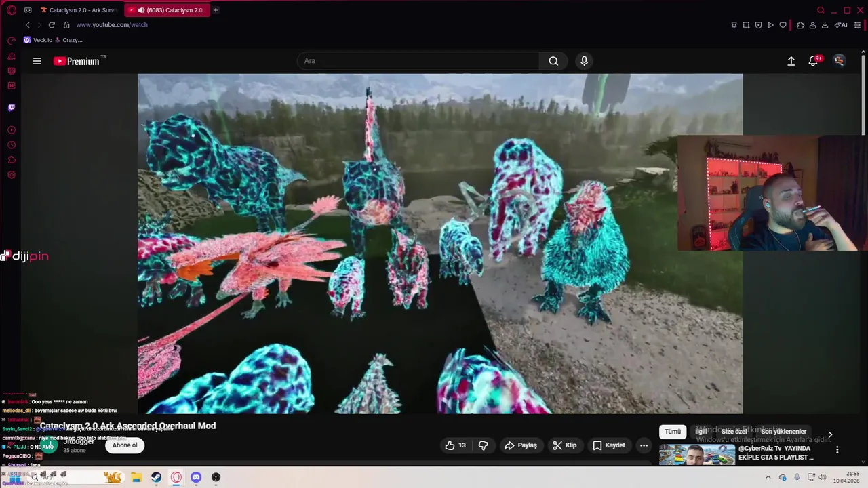This screenshot has width=868, height=488.
Task: Open Discord from the taskbar
Action: point(196,477)
